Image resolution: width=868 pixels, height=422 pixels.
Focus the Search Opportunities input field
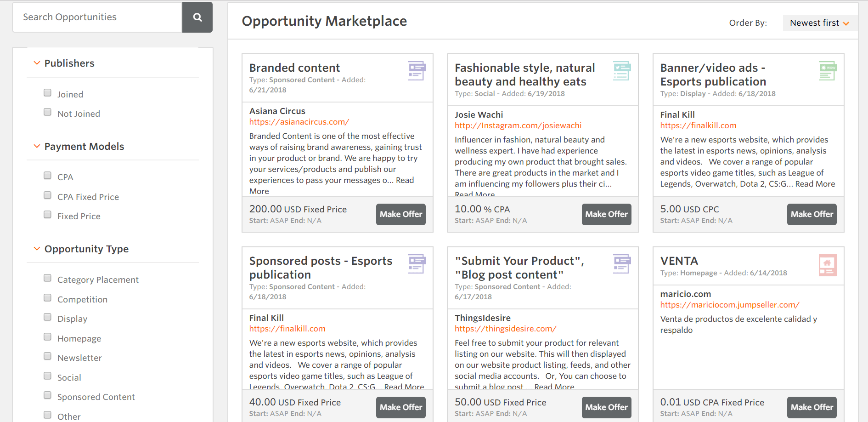tap(97, 17)
